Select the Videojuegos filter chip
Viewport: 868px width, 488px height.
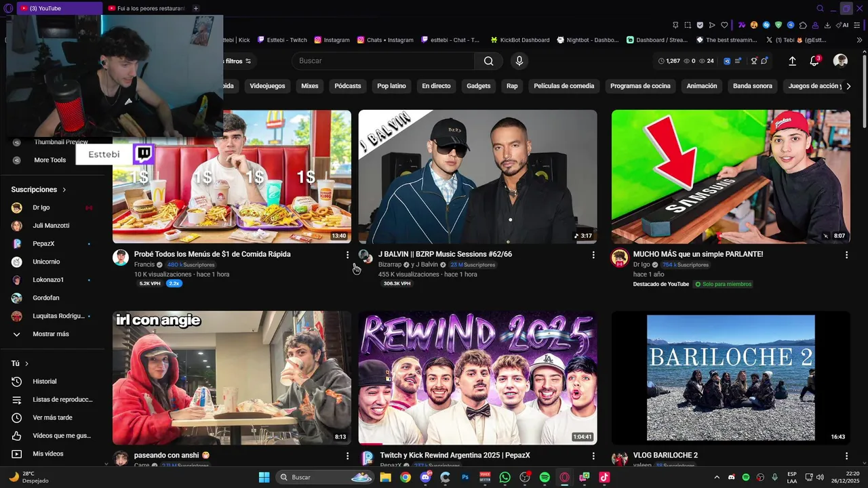point(267,86)
